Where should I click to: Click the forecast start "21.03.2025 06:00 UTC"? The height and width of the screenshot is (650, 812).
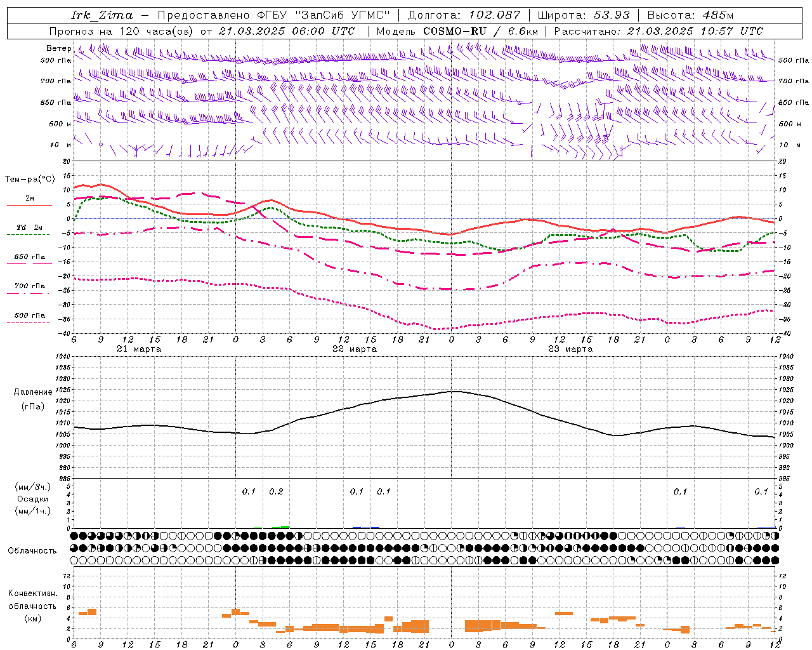[x=286, y=31]
